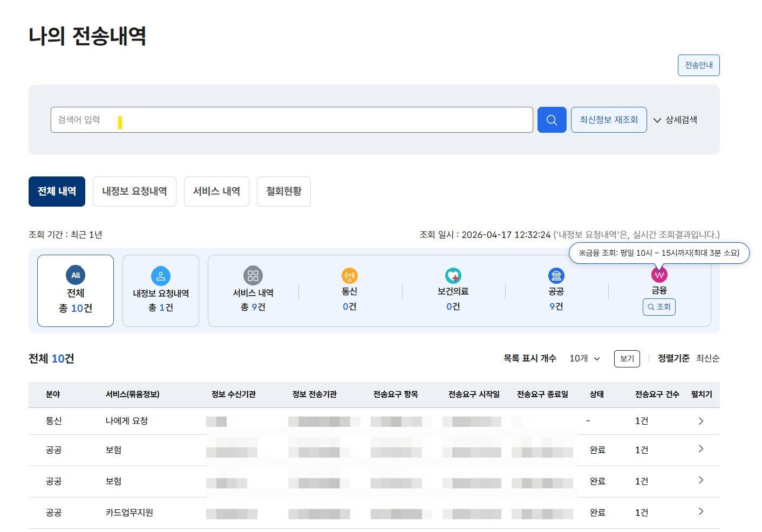Click the 전체 총 10건 card text
This screenshot has height=532, width=762.
pyautogui.click(x=76, y=301)
